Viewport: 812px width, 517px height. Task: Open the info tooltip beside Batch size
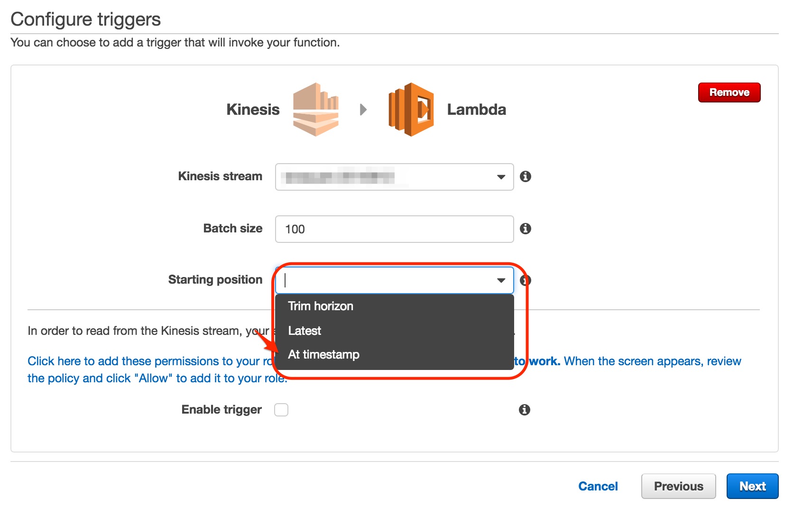pyautogui.click(x=525, y=229)
